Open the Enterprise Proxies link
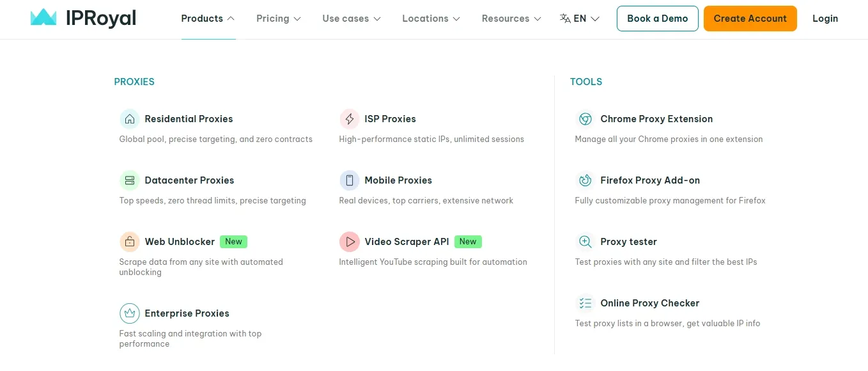This screenshot has width=868, height=371. [187, 313]
